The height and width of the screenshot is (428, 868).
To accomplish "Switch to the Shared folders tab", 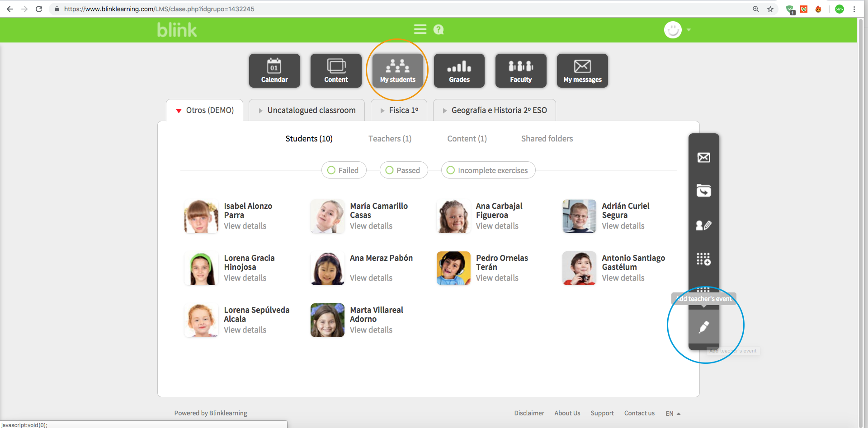I will coord(547,139).
